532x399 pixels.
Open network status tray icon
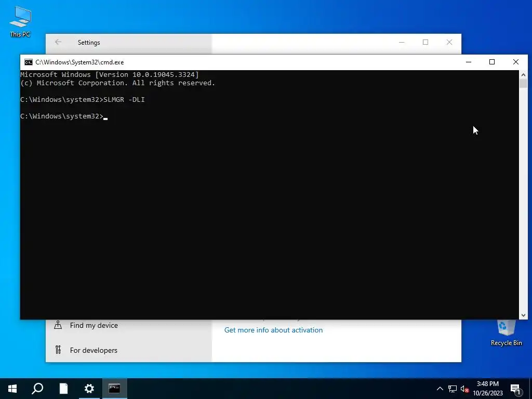453,389
